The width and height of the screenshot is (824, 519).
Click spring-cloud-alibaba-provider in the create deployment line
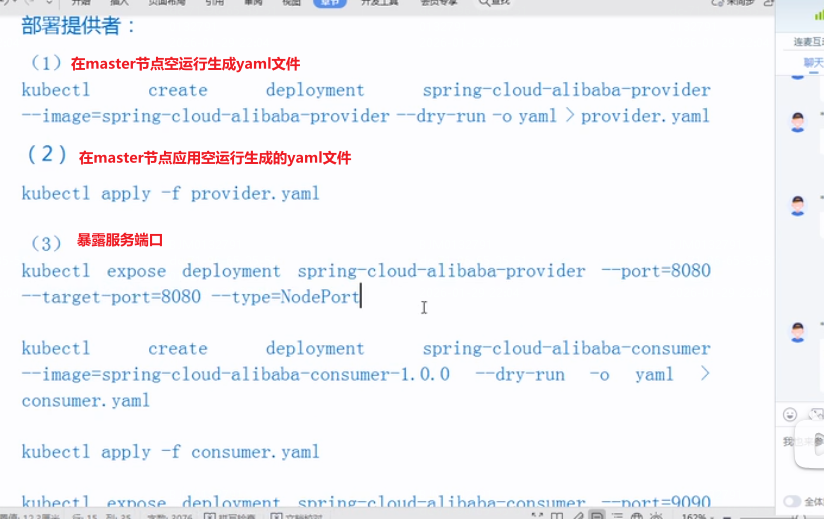tap(566, 90)
